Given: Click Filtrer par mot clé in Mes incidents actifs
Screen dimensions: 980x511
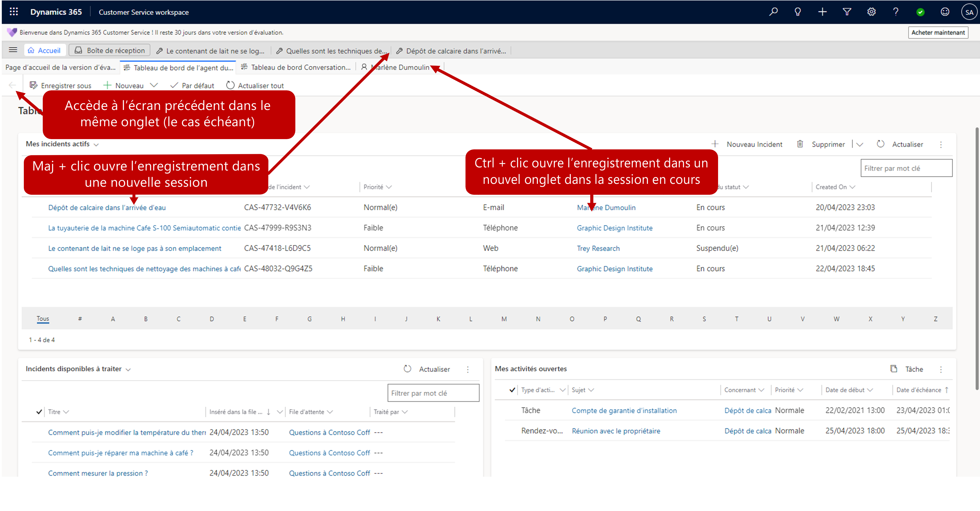Looking at the screenshot, I should pyautogui.click(x=906, y=168).
